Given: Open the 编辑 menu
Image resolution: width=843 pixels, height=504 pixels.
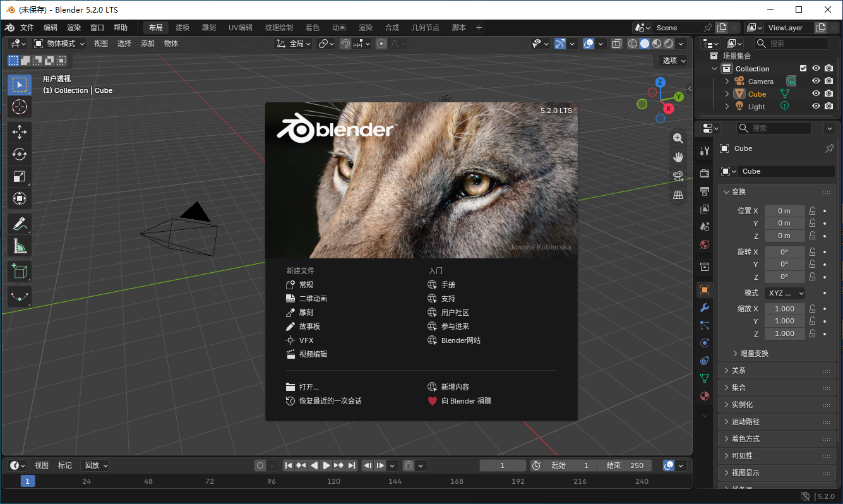Looking at the screenshot, I should (51, 28).
